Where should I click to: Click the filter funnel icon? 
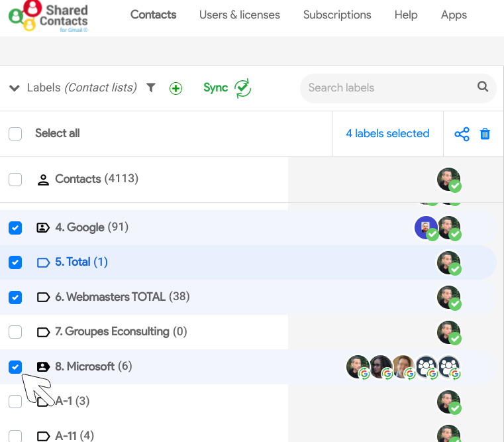[151, 87]
